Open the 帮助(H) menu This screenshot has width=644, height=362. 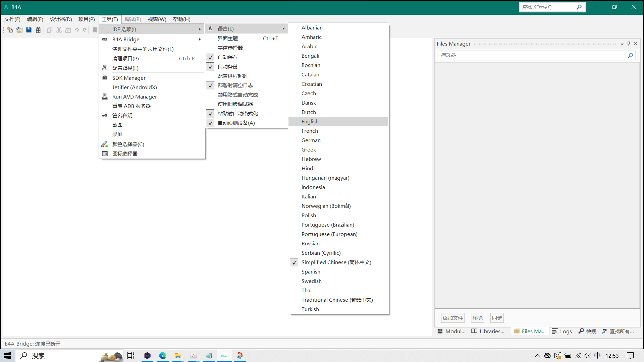(x=182, y=19)
